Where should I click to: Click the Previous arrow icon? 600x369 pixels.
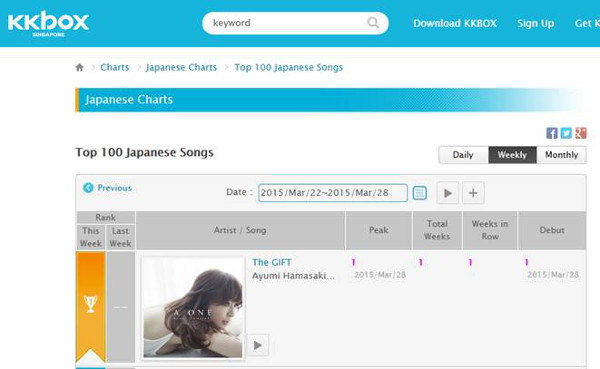pyautogui.click(x=88, y=188)
